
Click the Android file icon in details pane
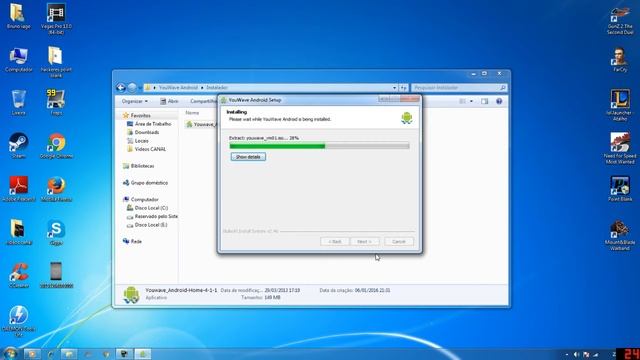coord(131,294)
